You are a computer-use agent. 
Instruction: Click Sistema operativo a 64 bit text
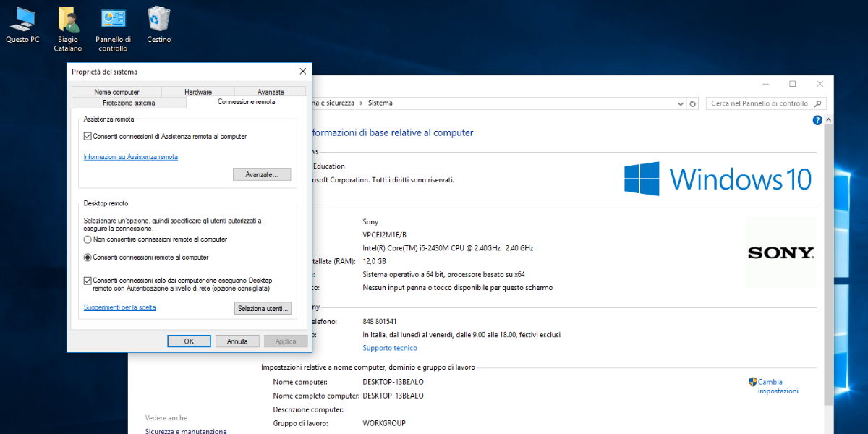pyautogui.click(x=443, y=274)
